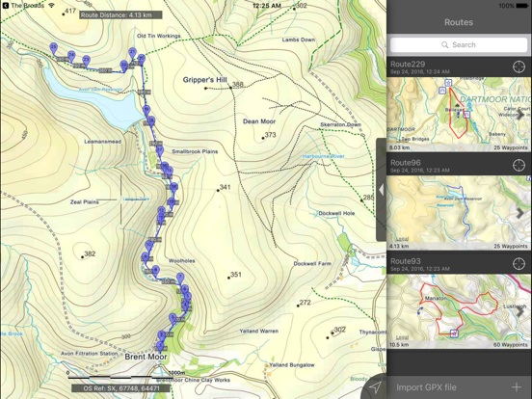Open Route93 details via its chevron

[519, 311]
